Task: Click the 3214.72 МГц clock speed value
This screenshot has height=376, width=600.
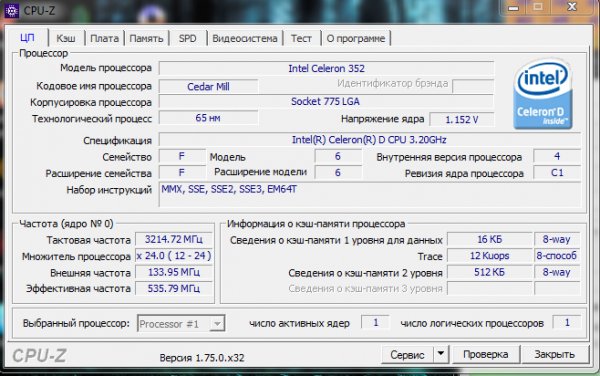Action: point(174,239)
